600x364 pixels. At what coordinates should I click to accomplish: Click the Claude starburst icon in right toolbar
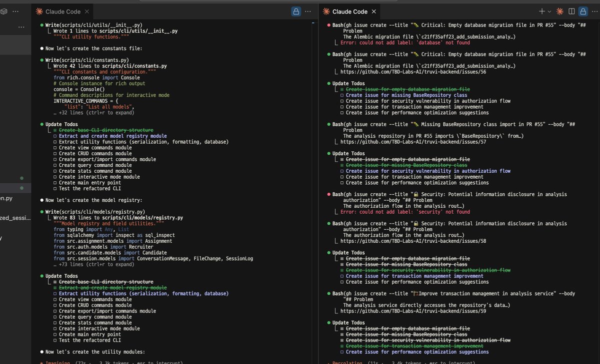[560, 11]
